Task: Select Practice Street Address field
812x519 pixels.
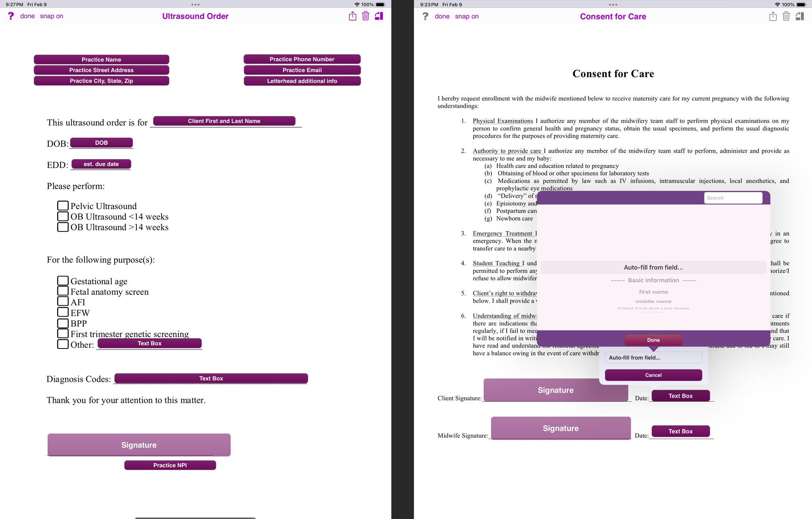Action: tap(101, 70)
